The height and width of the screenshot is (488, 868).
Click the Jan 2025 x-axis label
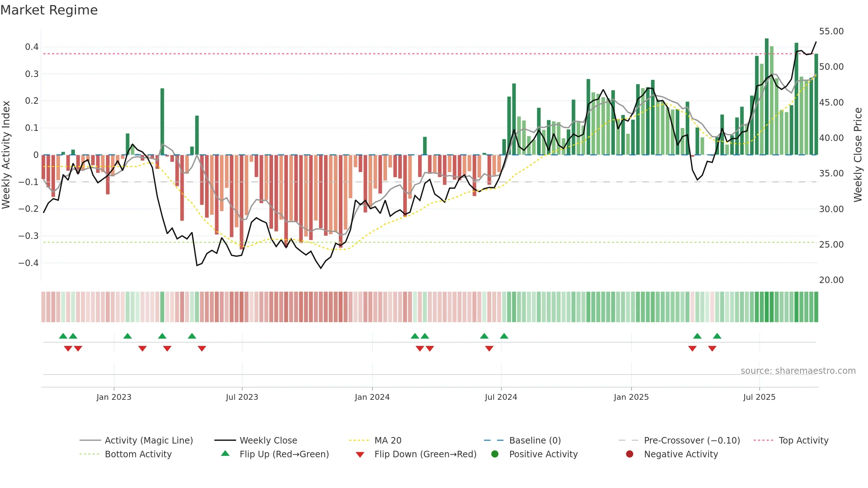click(631, 397)
